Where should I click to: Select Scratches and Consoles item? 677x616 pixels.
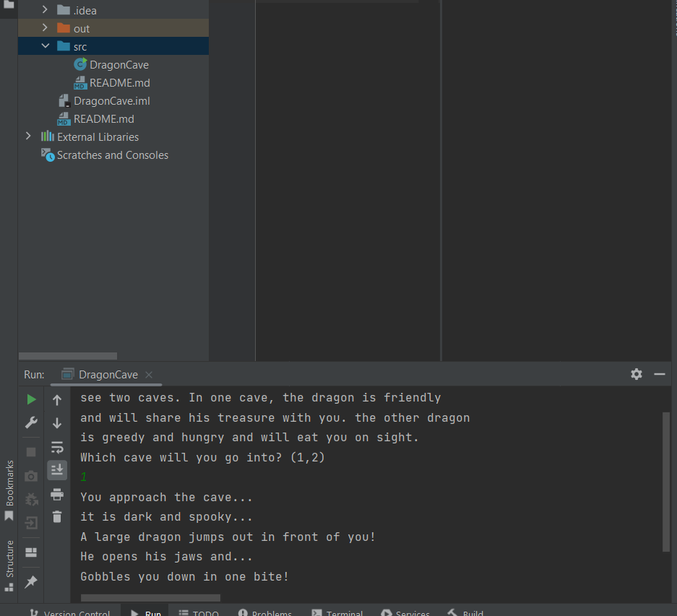113,155
